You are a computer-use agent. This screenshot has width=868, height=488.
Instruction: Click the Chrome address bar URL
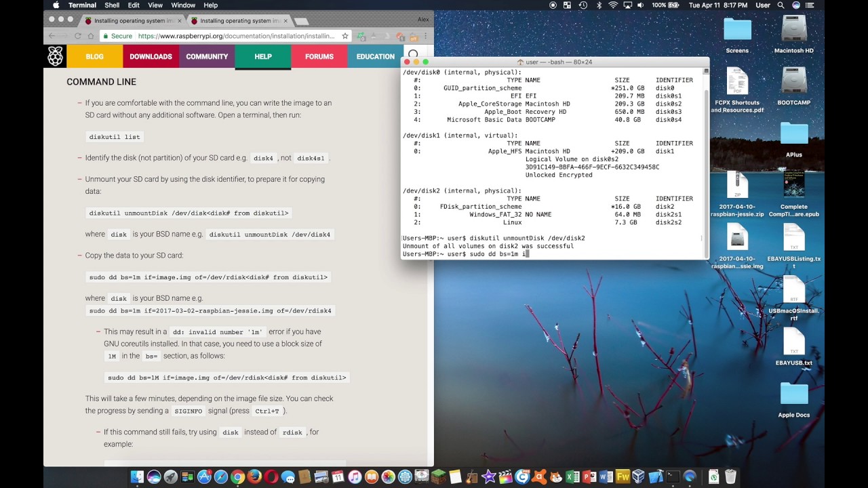pyautogui.click(x=236, y=36)
